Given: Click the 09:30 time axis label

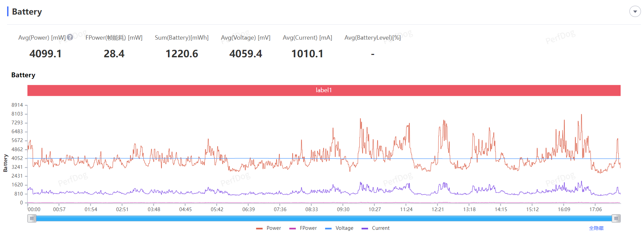Looking at the screenshot, I should pos(343,209).
